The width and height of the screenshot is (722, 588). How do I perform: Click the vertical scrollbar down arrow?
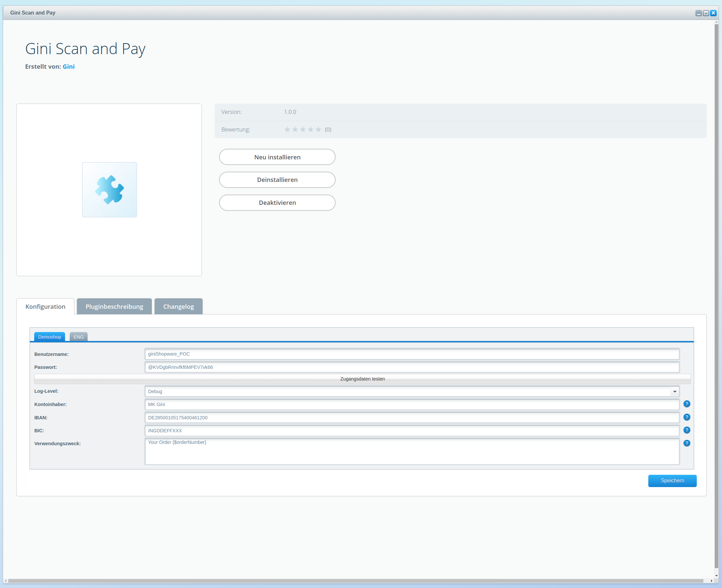(x=716, y=575)
